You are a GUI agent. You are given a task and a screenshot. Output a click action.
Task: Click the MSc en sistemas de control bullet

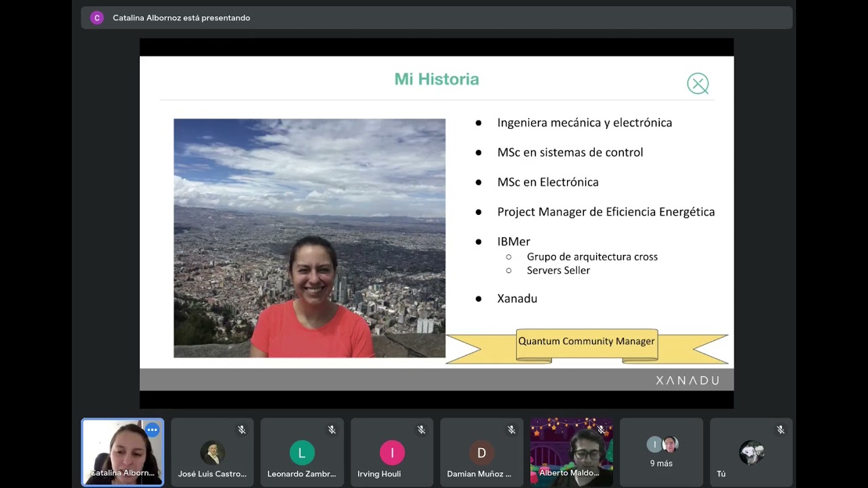coord(570,152)
